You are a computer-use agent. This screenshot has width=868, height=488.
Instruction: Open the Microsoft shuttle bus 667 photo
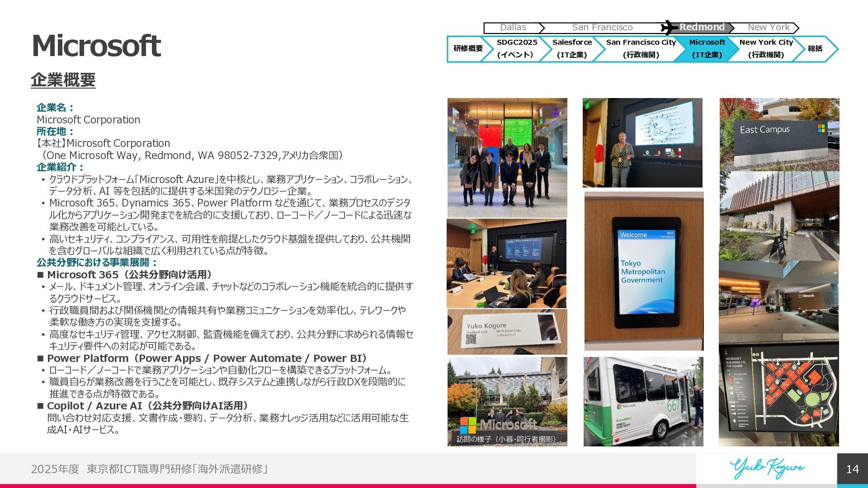(x=643, y=401)
